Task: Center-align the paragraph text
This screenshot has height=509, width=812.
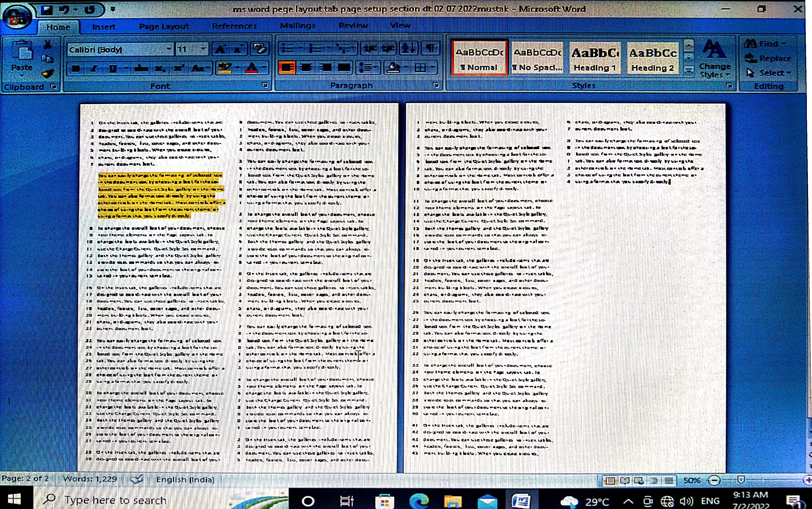Action: pos(306,68)
